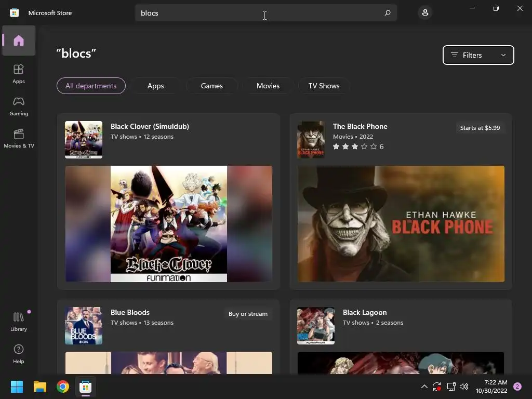532x399 pixels.
Task: Go to the Gaming section
Action: pyautogui.click(x=19, y=106)
